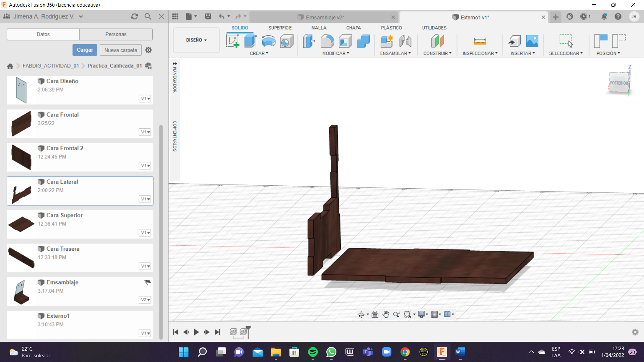Select the Measure tool in Inspeccionar
Screen dimensions: 644x362
[x=480, y=41]
